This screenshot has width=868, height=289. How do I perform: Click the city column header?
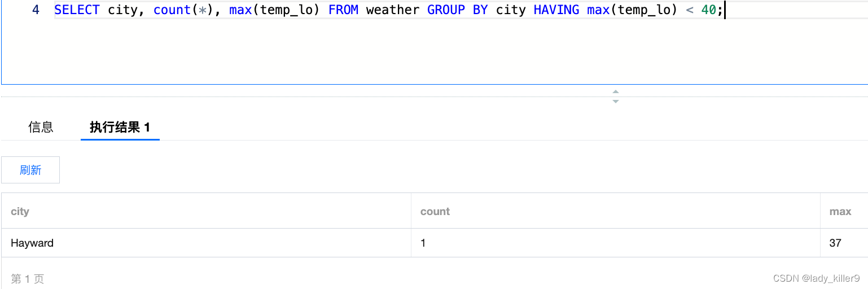tap(206, 211)
